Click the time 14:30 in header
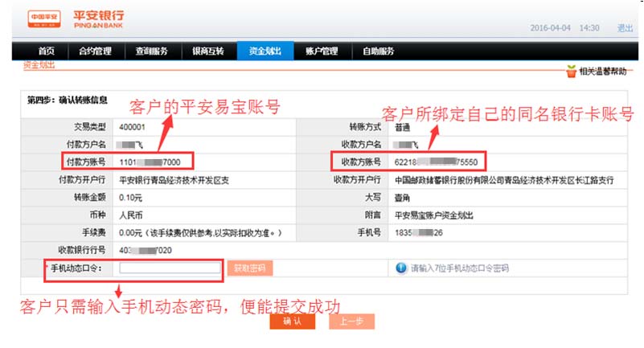This screenshot has height=348, width=644. coord(589,28)
